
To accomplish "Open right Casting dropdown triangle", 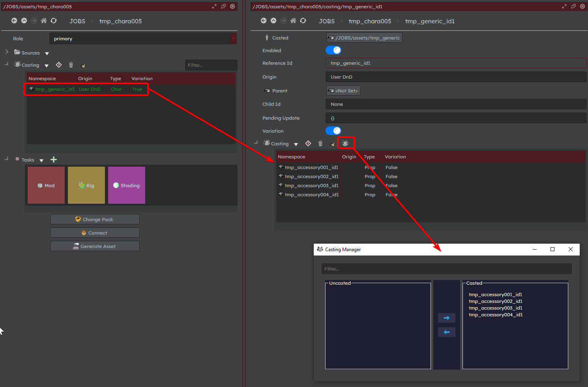I will pyautogui.click(x=296, y=144).
